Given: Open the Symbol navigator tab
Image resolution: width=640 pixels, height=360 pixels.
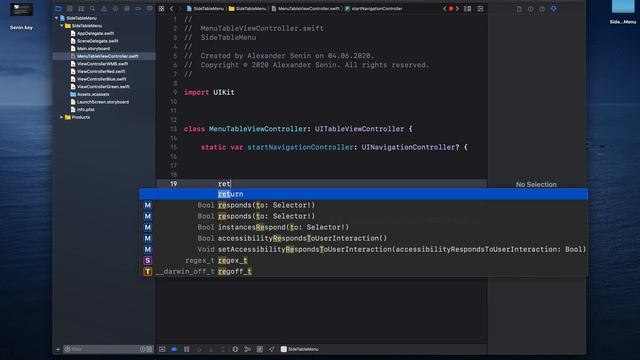Looking at the screenshot, I should pos(81,9).
